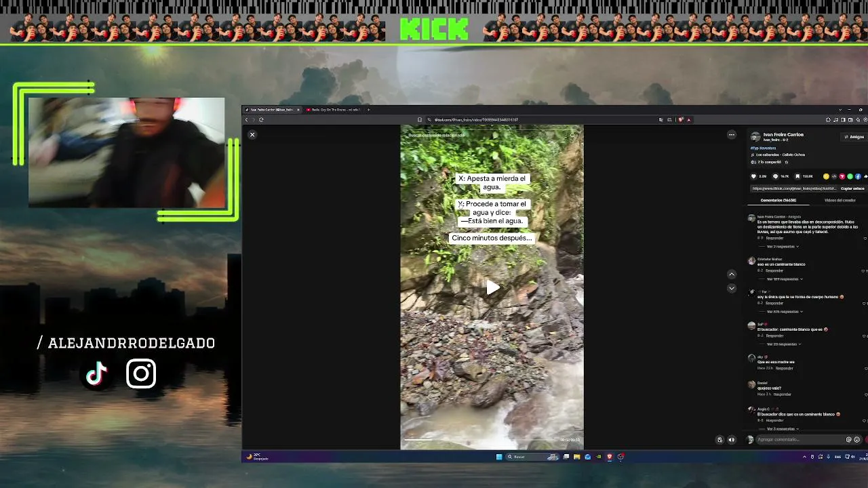Expand replies under Ivan Freire Carrion's comment
Image resolution: width=868 pixels, height=488 pixels.
783,246
